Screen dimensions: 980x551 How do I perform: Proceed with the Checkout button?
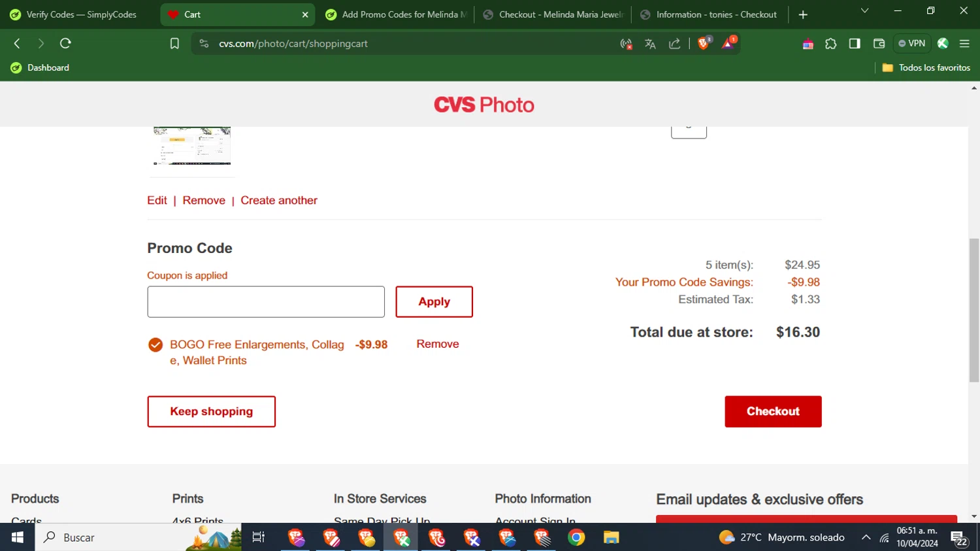[773, 412]
